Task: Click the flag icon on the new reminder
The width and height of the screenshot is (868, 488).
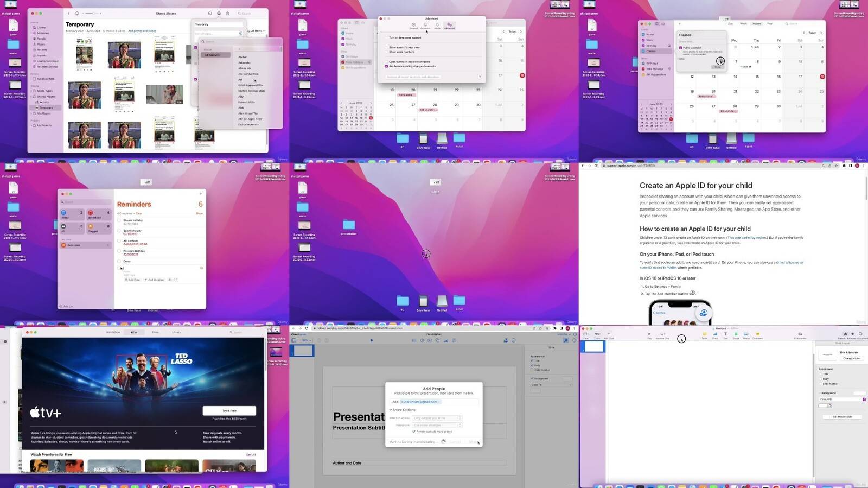Action: 176,280
